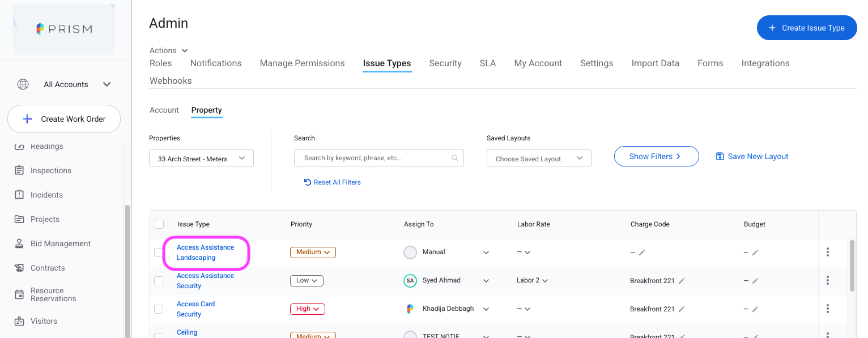
Task: Check the select-all checkbox in table header
Action: click(x=159, y=224)
